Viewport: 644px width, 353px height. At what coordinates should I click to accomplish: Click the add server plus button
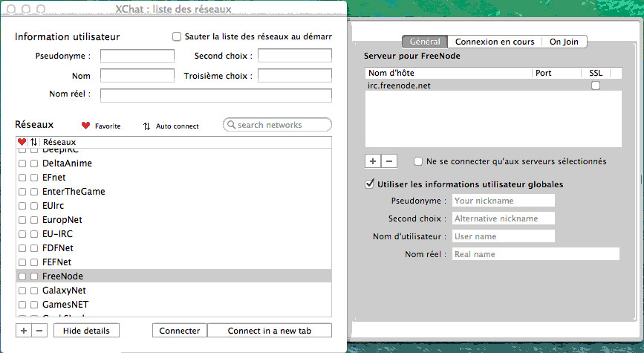(x=373, y=161)
